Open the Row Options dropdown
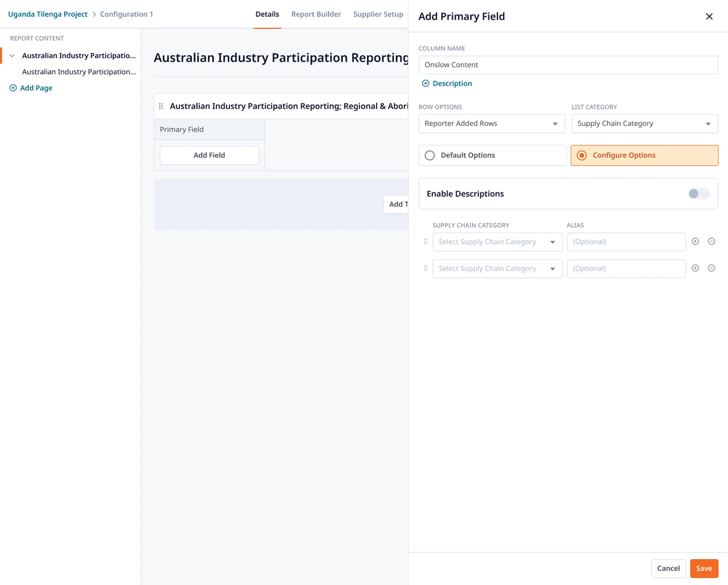Screen dimensions: 728x585 (492, 124)
